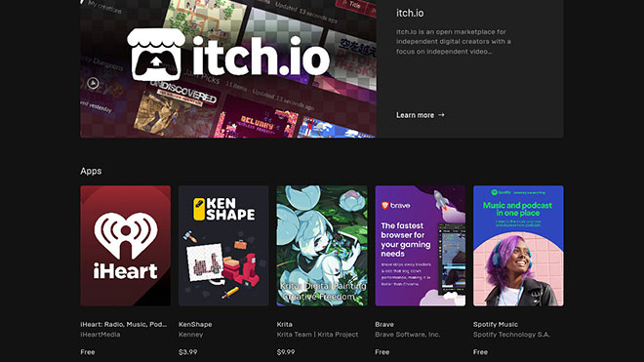Select the KenShape title text
The height and width of the screenshot is (362, 644).
tap(195, 324)
